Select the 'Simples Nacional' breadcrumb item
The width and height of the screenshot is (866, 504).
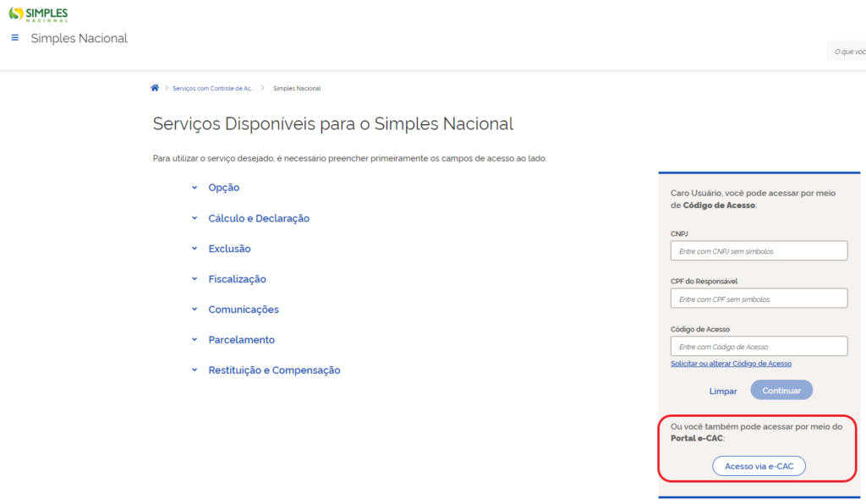click(297, 89)
